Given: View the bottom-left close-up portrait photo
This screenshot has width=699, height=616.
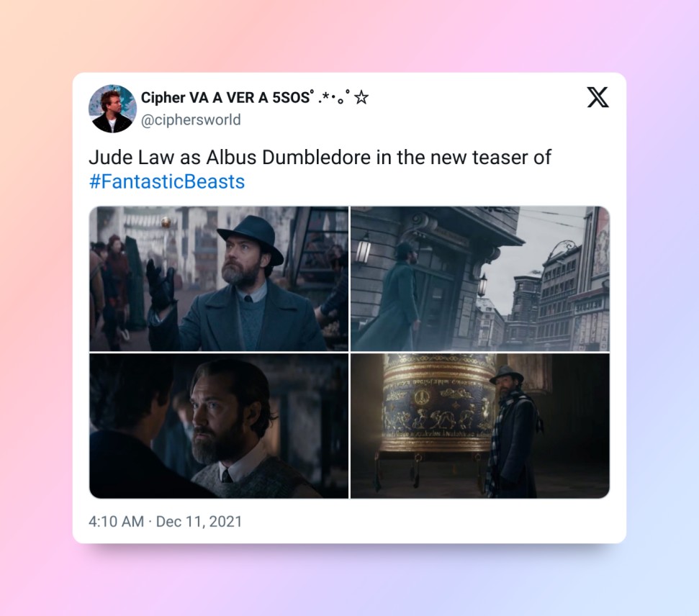Looking at the screenshot, I should coord(219,426).
